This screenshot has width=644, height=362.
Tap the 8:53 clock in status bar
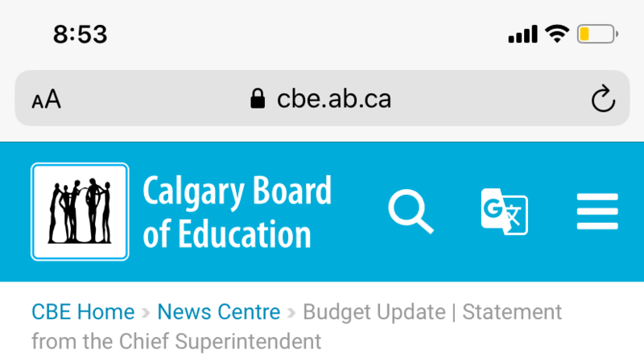pyautogui.click(x=80, y=34)
